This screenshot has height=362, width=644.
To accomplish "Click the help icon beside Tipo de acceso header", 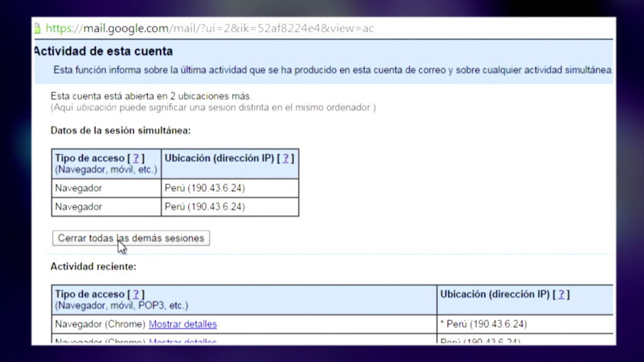I will click(136, 157).
